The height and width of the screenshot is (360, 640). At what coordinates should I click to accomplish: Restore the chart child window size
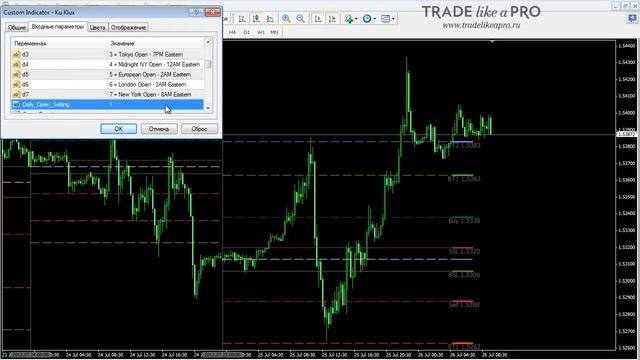(625, 6)
